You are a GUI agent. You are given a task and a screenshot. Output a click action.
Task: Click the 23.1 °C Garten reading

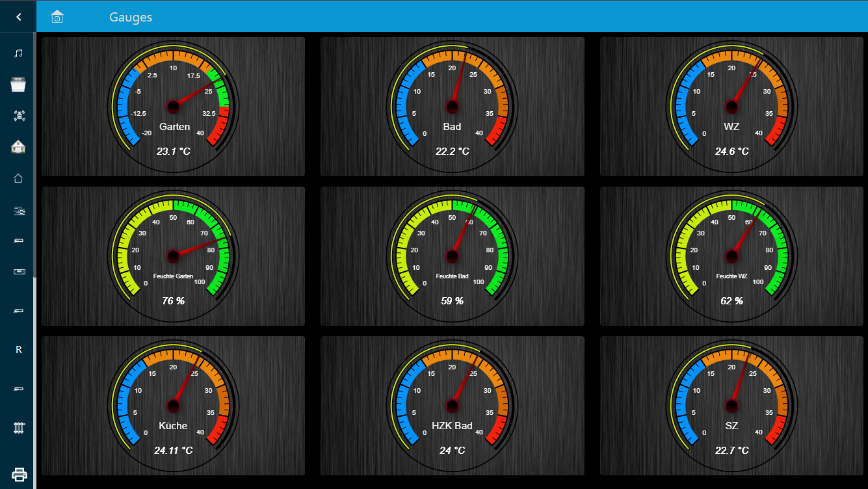pyautogui.click(x=173, y=152)
